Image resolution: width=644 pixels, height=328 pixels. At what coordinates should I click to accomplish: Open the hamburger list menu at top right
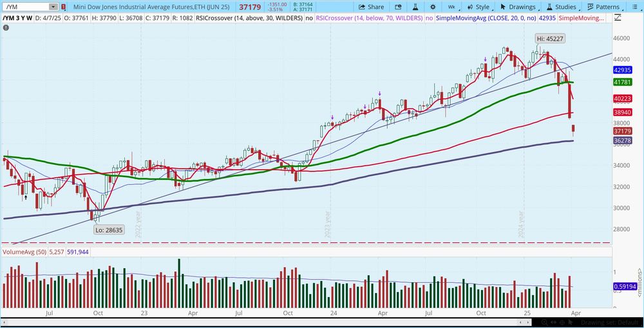(x=636, y=6)
